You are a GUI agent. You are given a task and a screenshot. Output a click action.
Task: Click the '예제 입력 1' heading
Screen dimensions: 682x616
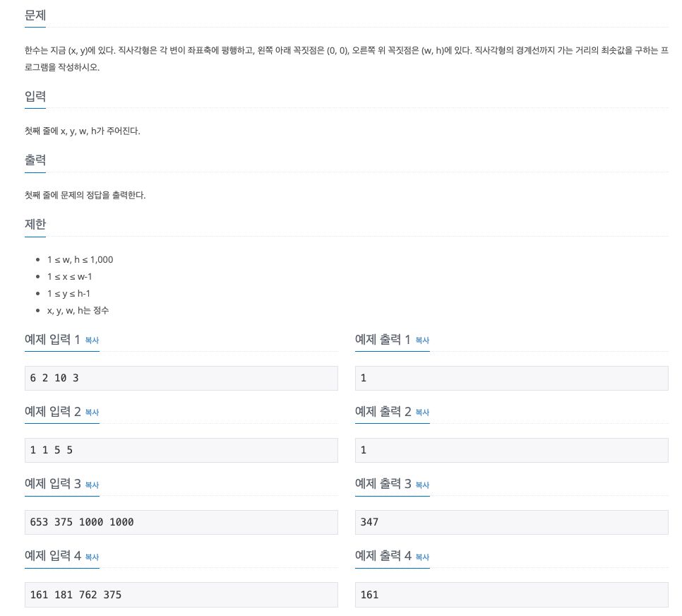click(52, 340)
